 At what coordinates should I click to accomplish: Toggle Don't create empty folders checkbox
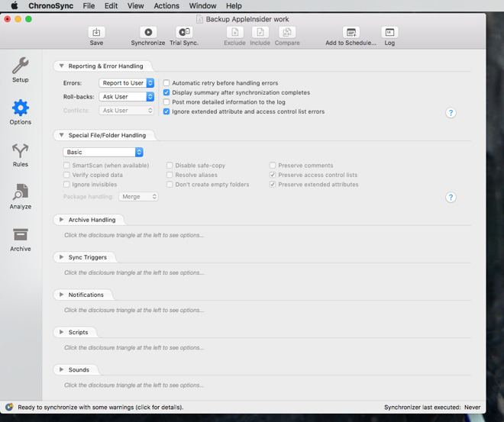point(170,185)
